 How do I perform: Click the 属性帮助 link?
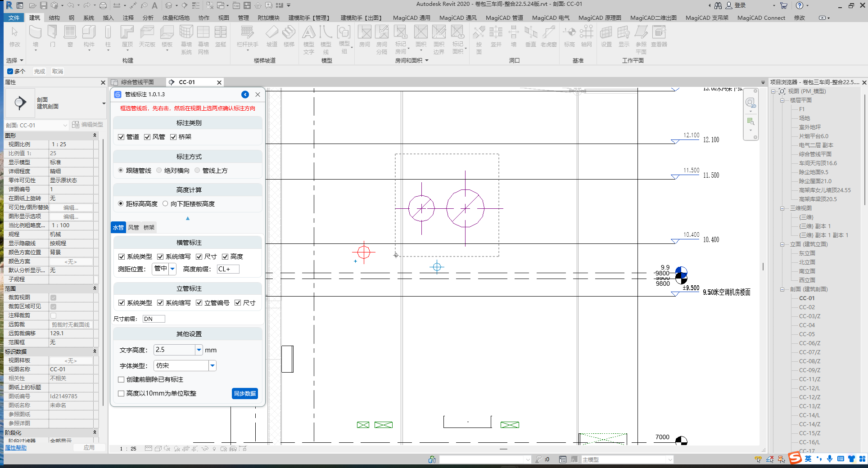pyautogui.click(x=16, y=448)
